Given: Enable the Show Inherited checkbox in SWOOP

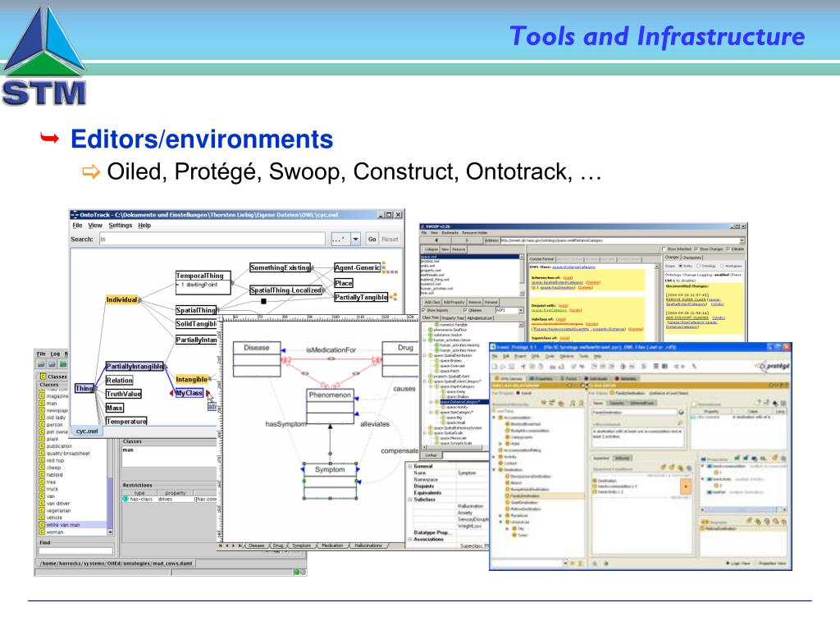Looking at the screenshot, I should tap(664, 249).
